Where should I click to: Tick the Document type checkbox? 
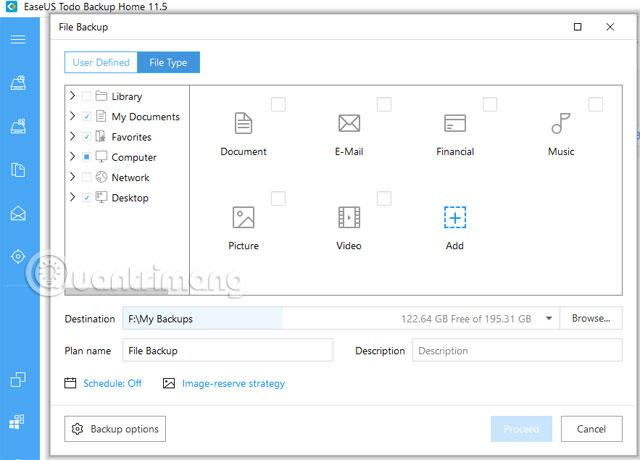278,104
